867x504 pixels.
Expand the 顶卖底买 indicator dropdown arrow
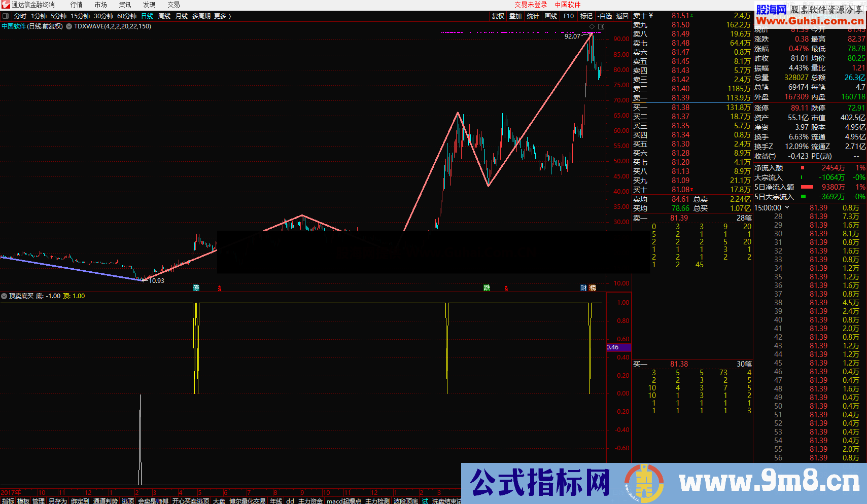[4, 296]
